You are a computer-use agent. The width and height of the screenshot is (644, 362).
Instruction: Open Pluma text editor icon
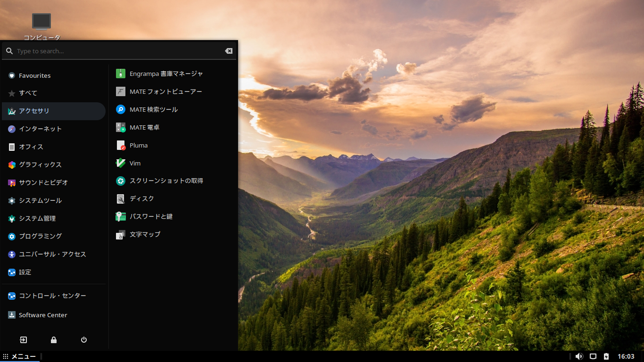point(121,145)
